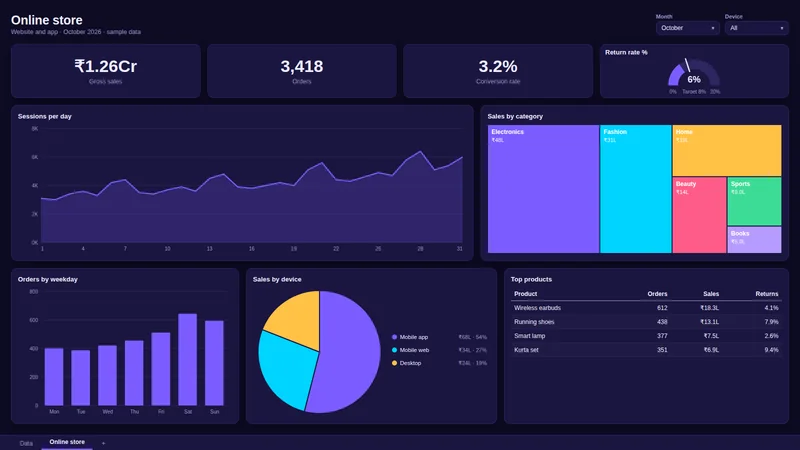Image resolution: width=800 pixels, height=450 pixels.
Task: Click the Sales by category panel title
Action: pyautogui.click(x=515, y=116)
